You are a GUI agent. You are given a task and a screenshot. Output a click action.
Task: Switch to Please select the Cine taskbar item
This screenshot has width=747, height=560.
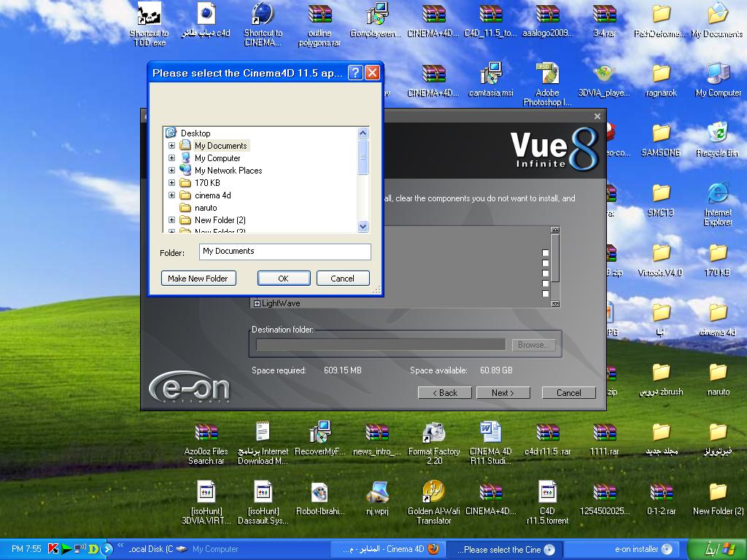[506, 549]
